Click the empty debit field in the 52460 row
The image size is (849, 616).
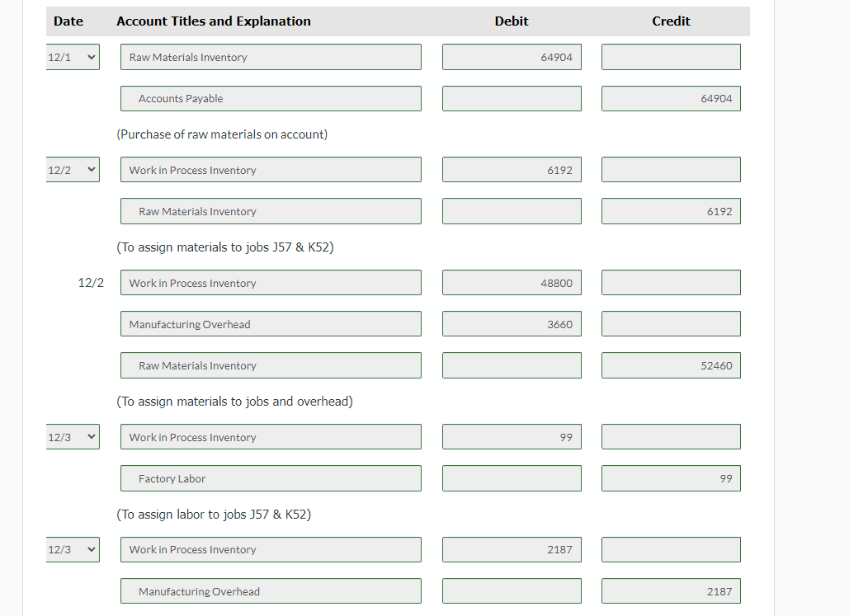point(512,365)
